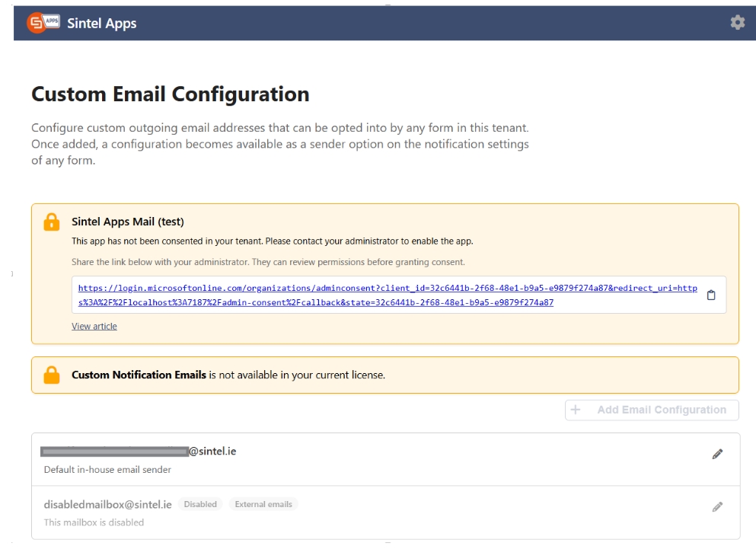This screenshot has width=756, height=549.
Task: Click the plus icon on Add Email Configuration
Action: [576, 410]
